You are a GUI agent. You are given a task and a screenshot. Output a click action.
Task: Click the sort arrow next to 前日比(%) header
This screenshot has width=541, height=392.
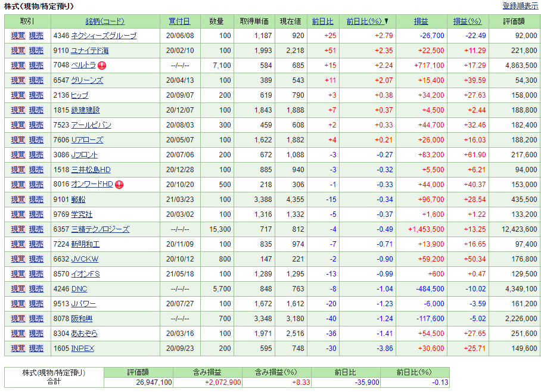tap(387, 21)
